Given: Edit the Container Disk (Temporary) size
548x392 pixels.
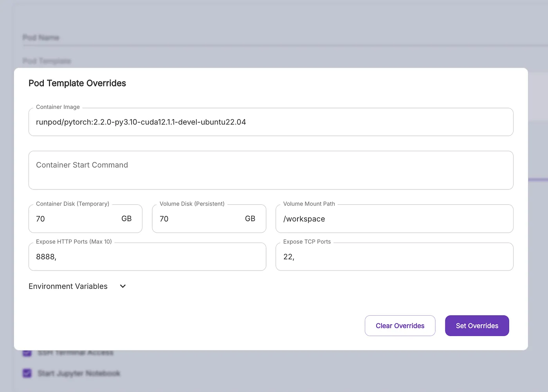Looking at the screenshot, I should [85, 219].
